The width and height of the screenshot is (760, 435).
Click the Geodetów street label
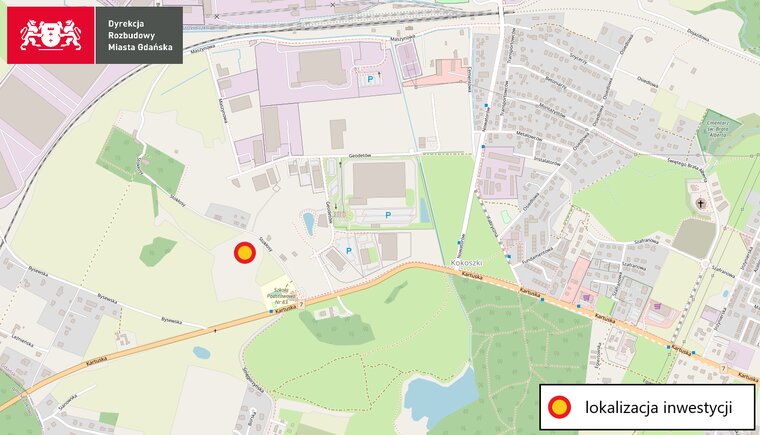coord(360,155)
